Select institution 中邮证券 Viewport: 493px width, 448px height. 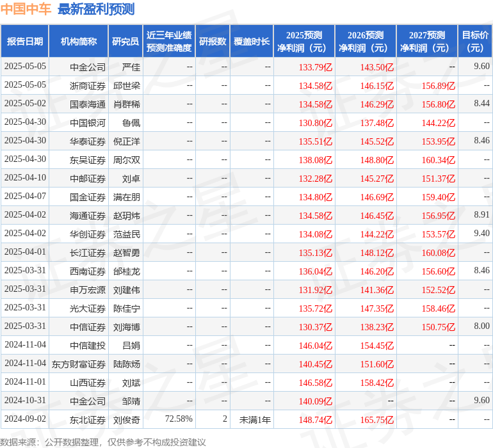(x=88, y=179)
